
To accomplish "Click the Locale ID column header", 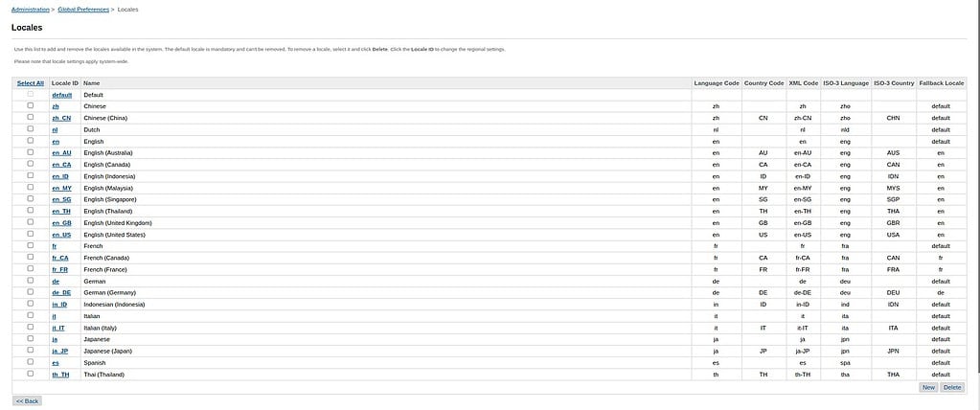I will point(65,83).
